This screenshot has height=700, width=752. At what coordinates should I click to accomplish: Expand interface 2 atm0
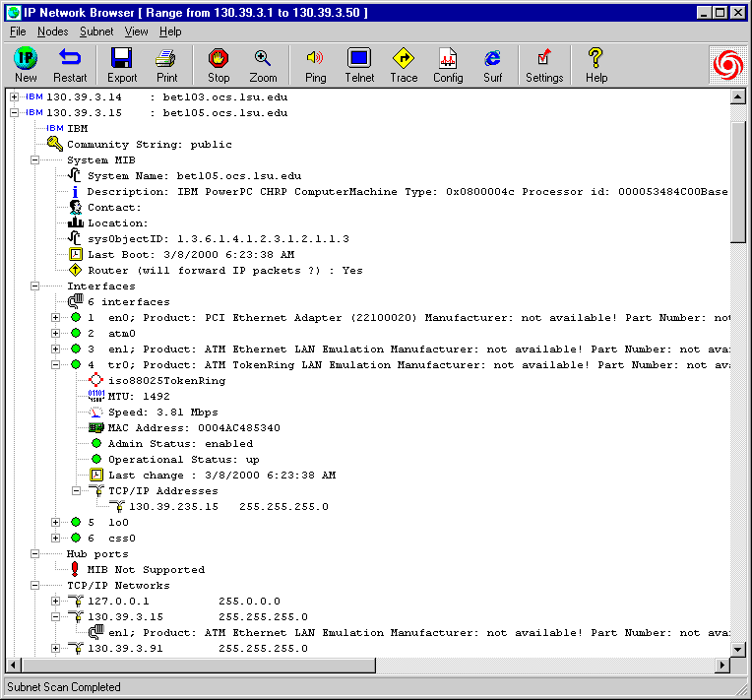click(56, 333)
